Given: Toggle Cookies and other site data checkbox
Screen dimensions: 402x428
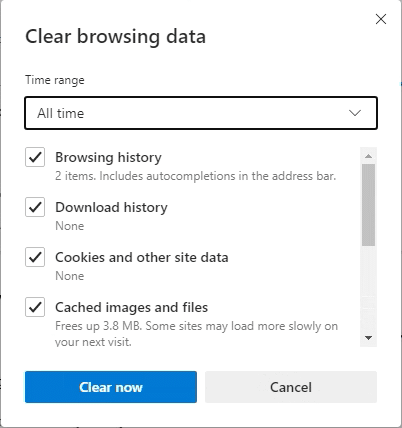Looking at the screenshot, I should (35, 257).
